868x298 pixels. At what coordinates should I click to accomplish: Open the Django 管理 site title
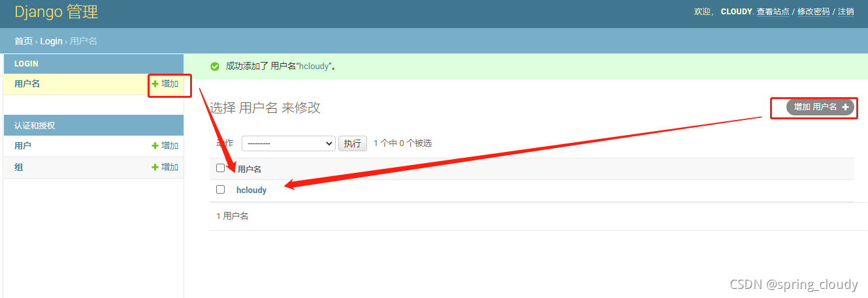57,12
